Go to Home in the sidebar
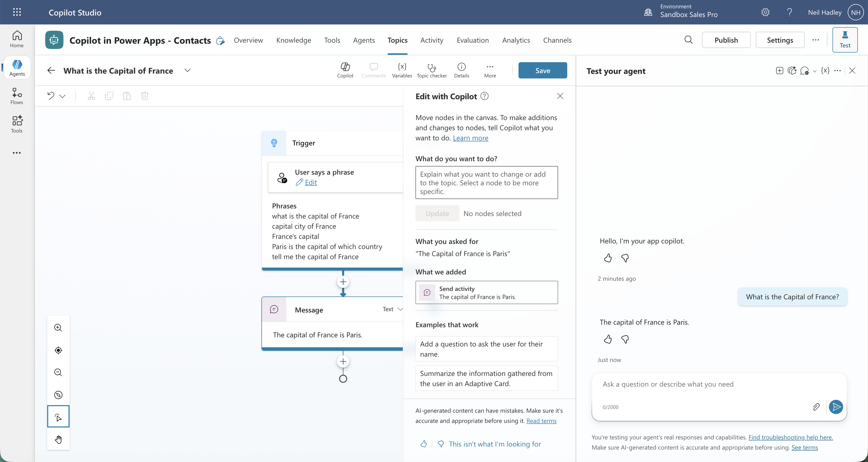The height and width of the screenshot is (462, 868). [x=17, y=39]
